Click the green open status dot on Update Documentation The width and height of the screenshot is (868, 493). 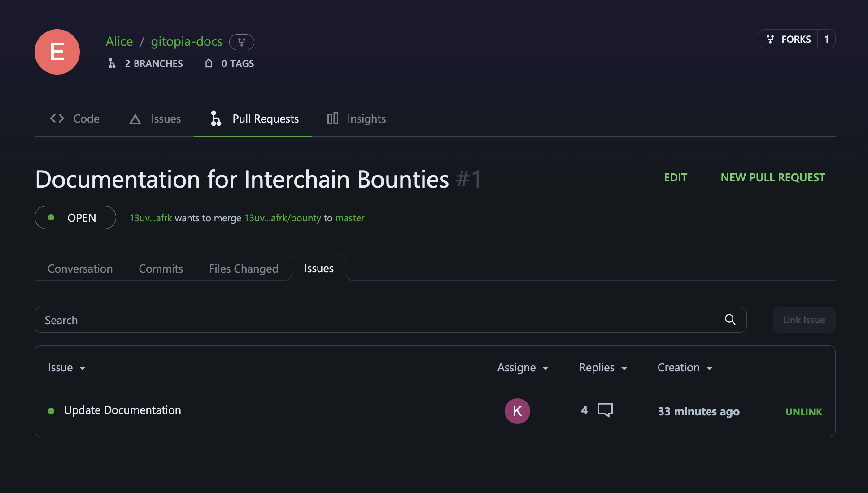click(x=51, y=411)
